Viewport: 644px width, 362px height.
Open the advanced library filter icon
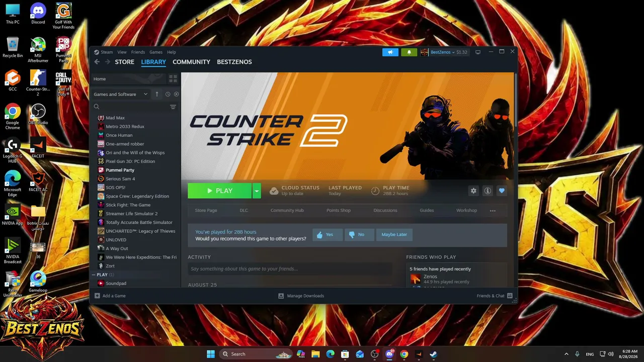pos(173,107)
